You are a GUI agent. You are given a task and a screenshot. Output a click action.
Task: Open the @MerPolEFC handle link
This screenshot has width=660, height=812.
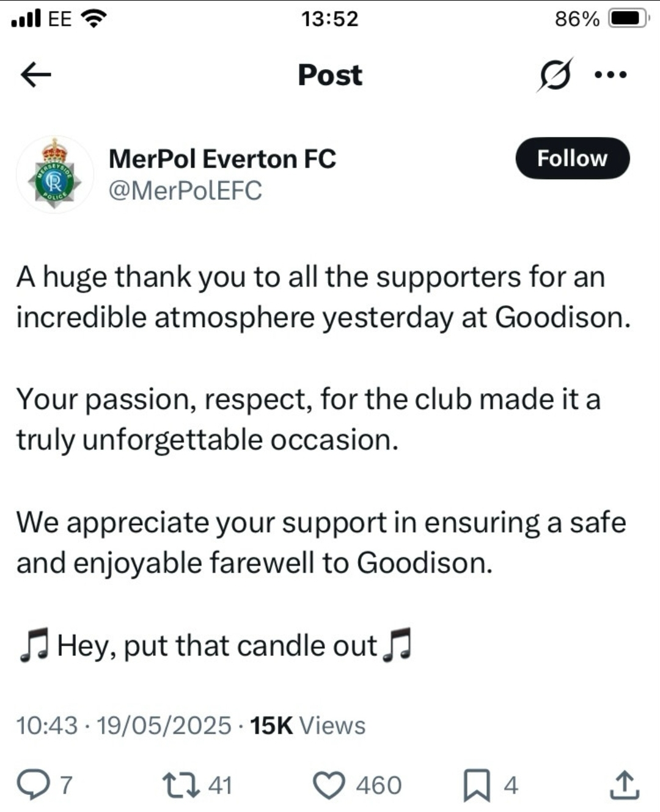tap(185, 190)
